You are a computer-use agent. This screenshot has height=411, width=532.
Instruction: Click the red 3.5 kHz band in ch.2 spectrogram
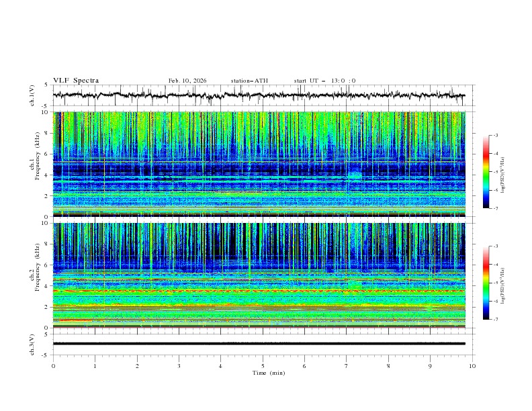pyautogui.click(x=259, y=291)
